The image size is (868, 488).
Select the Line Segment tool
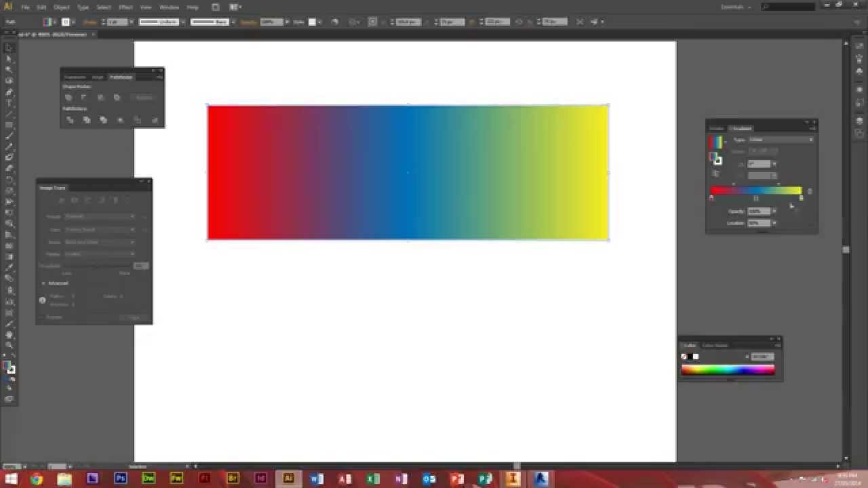click(x=9, y=114)
